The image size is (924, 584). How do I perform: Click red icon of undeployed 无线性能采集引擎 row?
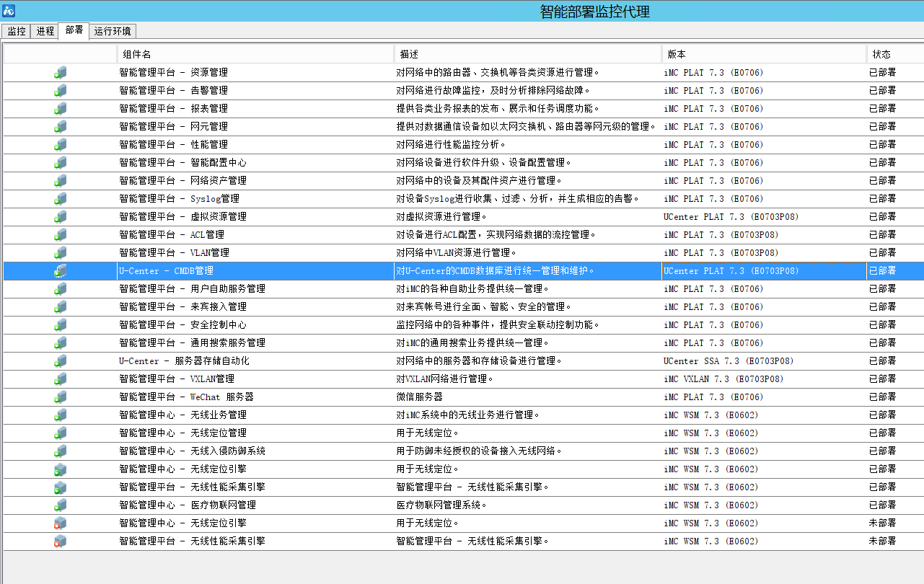click(x=61, y=541)
